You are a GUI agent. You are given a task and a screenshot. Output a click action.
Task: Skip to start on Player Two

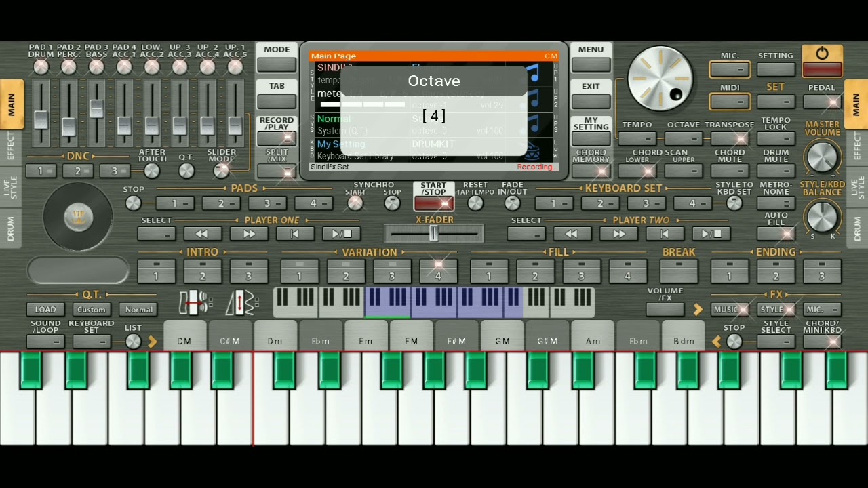tap(665, 234)
